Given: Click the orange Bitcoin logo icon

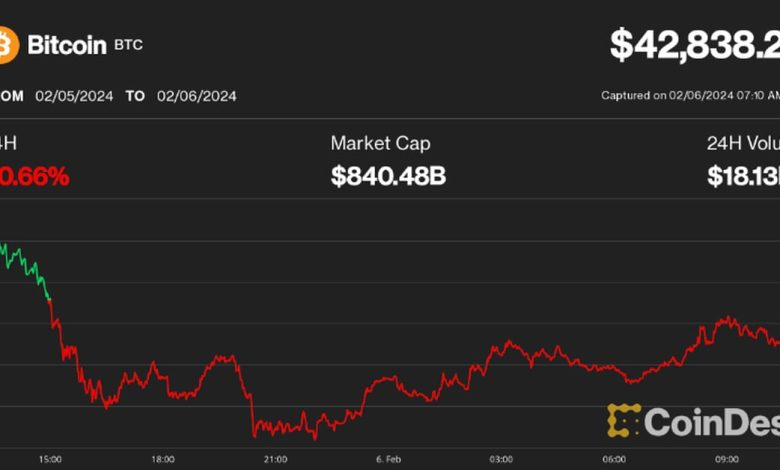Looking at the screenshot, I should click(x=8, y=44).
